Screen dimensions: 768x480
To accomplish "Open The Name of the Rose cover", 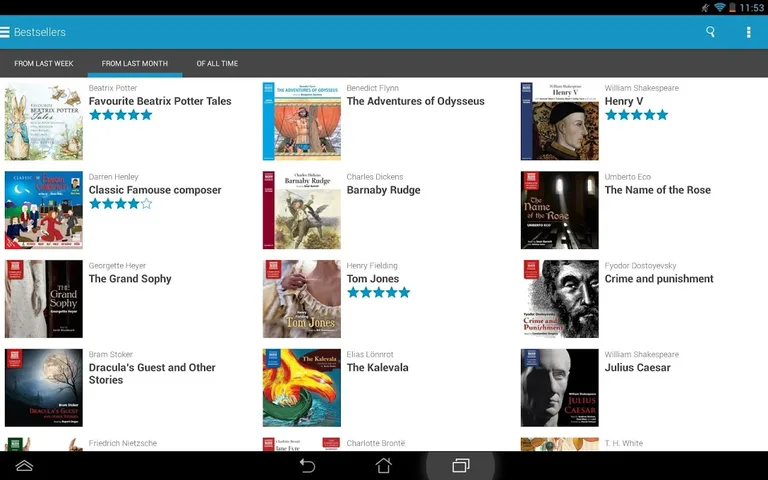I will coord(559,210).
